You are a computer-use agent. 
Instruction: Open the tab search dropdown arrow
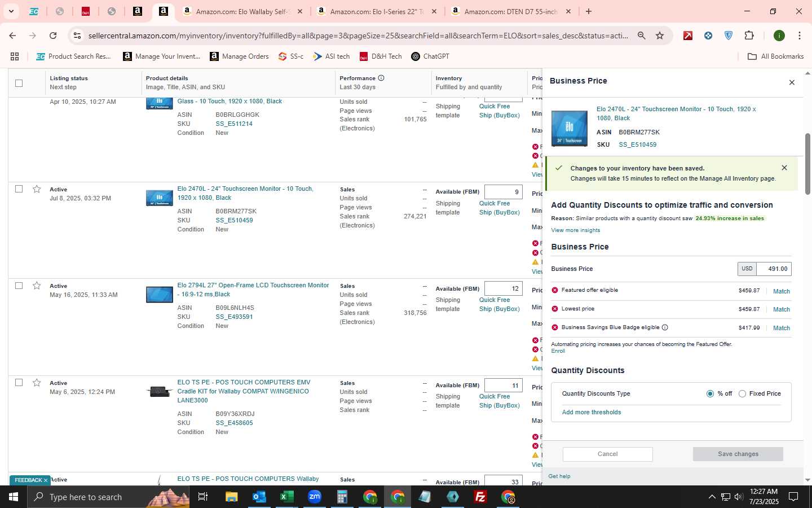click(x=11, y=11)
